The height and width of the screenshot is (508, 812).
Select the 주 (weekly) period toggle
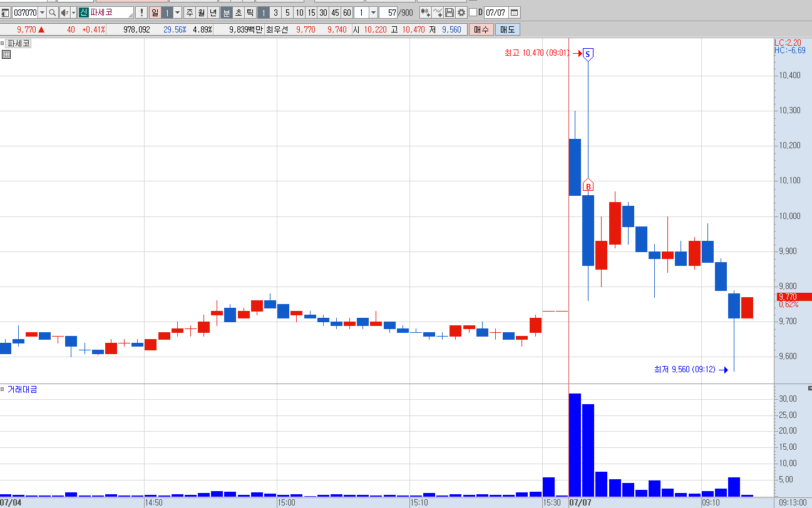click(189, 13)
